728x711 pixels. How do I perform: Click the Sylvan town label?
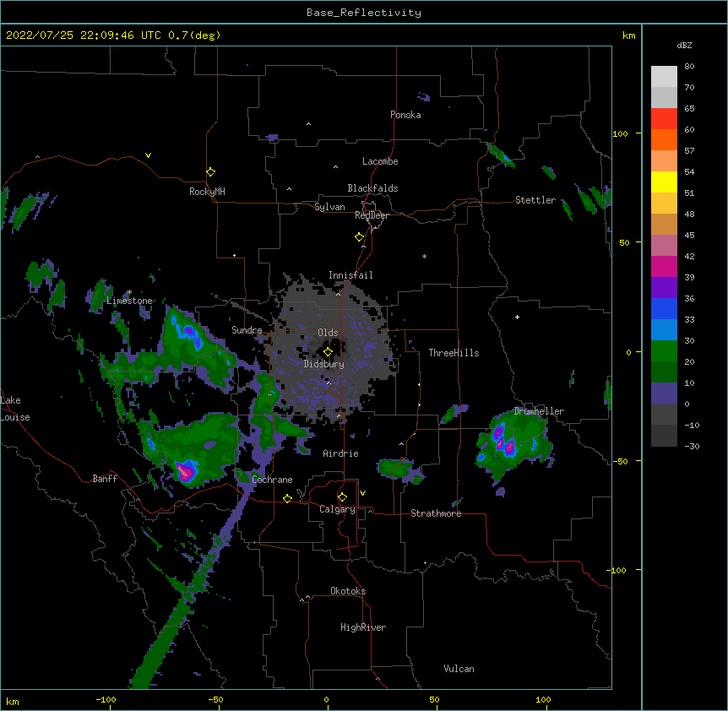coord(329,207)
